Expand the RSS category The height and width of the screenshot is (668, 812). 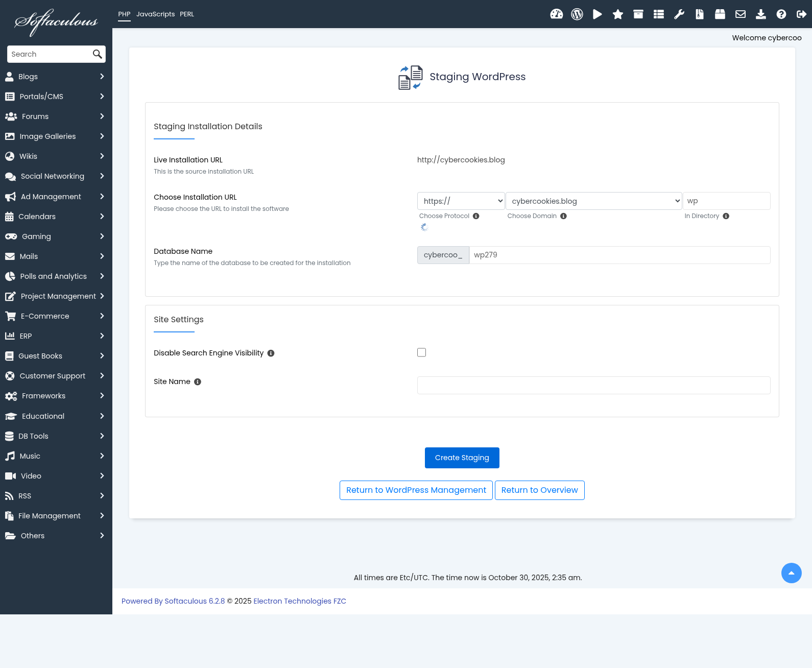(56, 496)
